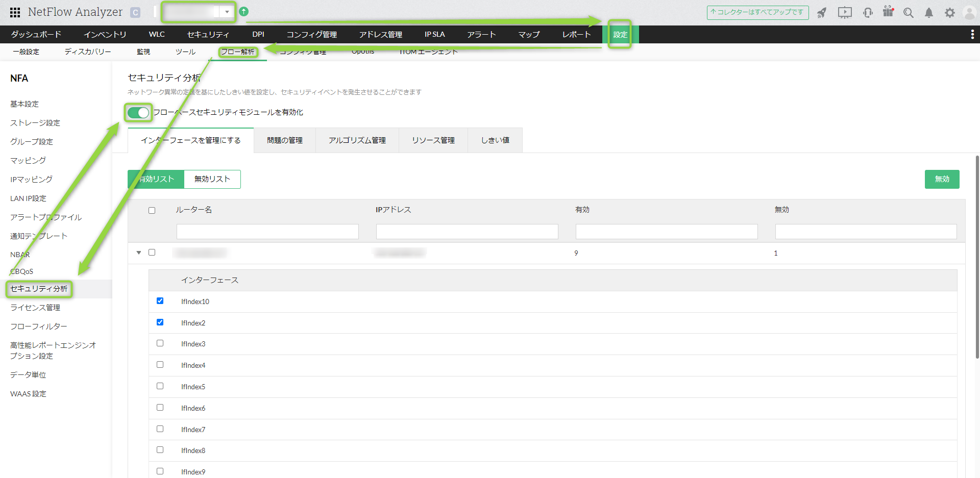
Task: Check the IfIndex7 checkbox
Action: (x=160, y=429)
